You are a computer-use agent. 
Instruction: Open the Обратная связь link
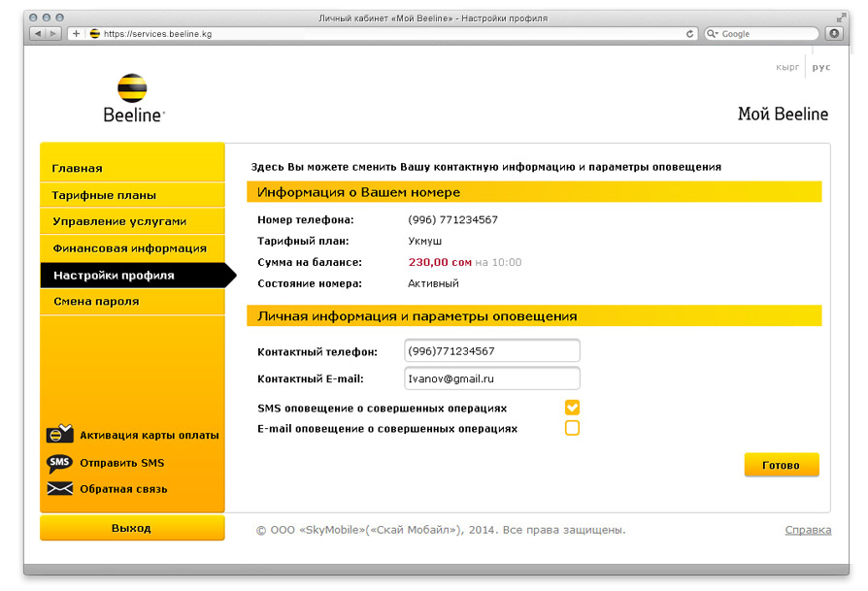pyautogui.click(x=123, y=489)
